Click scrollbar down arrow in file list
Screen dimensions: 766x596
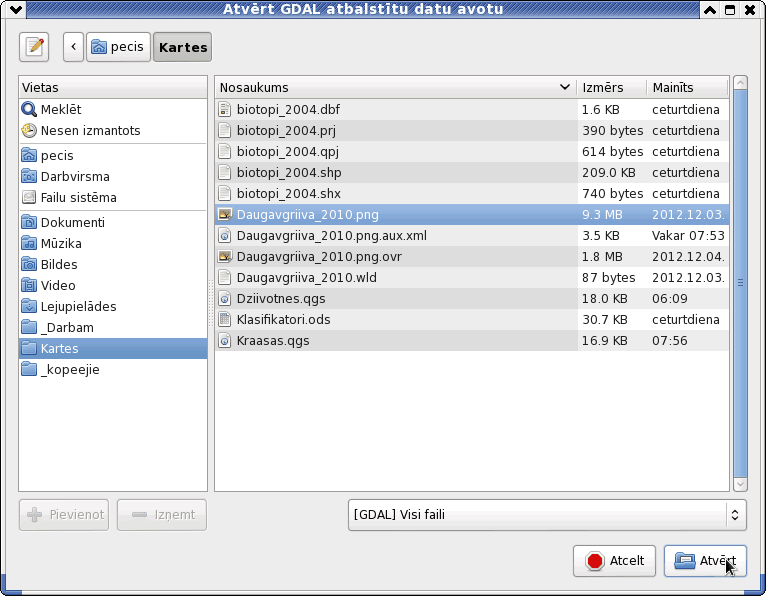click(740, 484)
